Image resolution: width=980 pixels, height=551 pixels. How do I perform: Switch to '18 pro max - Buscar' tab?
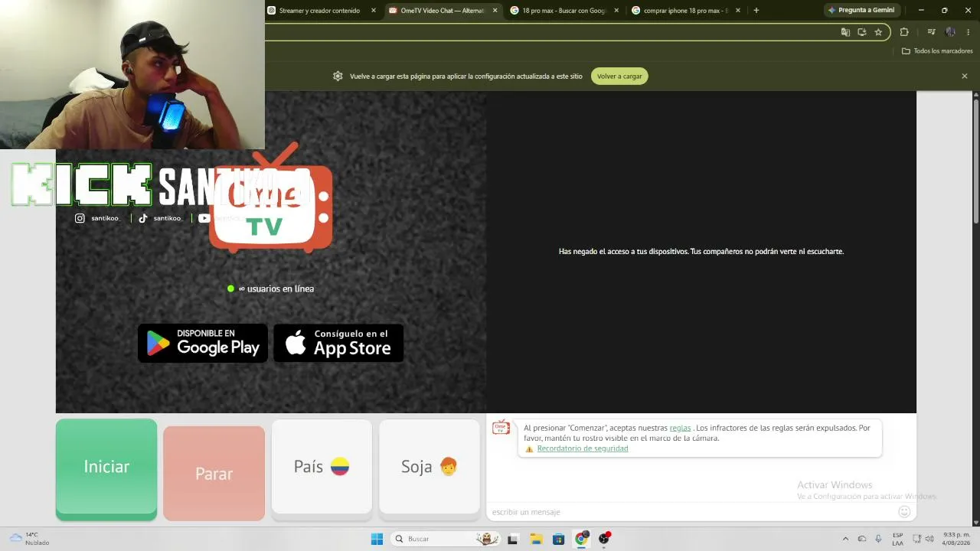pos(563,11)
